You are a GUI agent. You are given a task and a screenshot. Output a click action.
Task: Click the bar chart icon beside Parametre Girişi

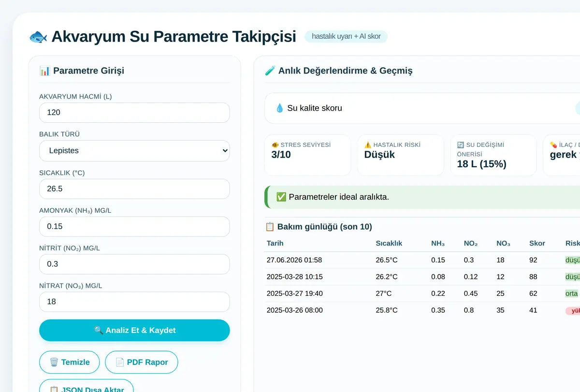click(44, 71)
